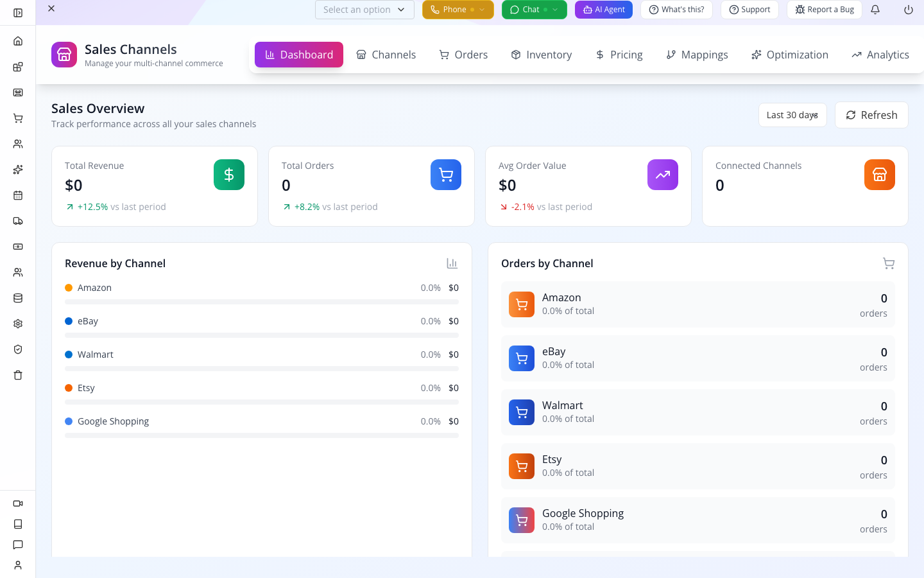The width and height of the screenshot is (924, 578).
Task: Select the Dashboard tab
Action: tap(299, 55)
